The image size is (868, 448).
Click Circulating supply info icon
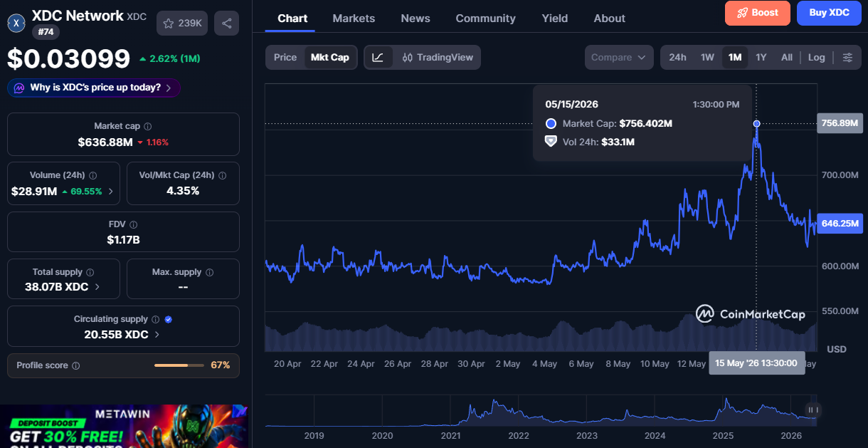[x=155, y=320]
